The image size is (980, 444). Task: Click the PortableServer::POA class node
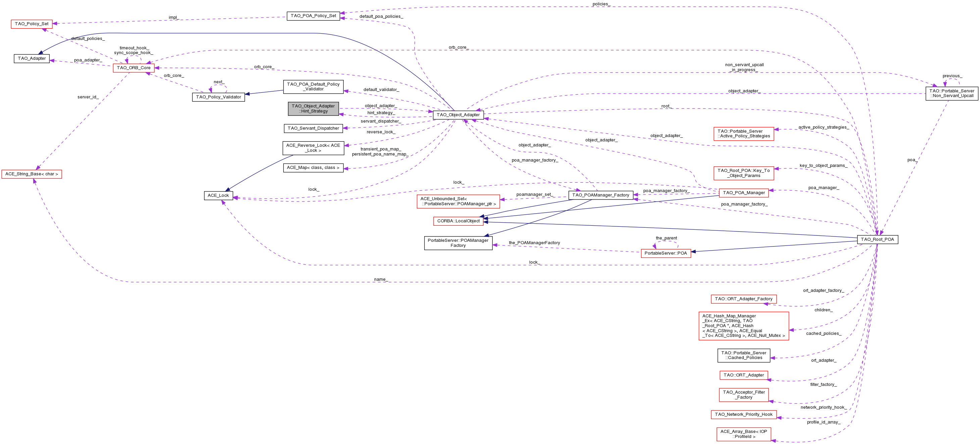click(666, 253)
